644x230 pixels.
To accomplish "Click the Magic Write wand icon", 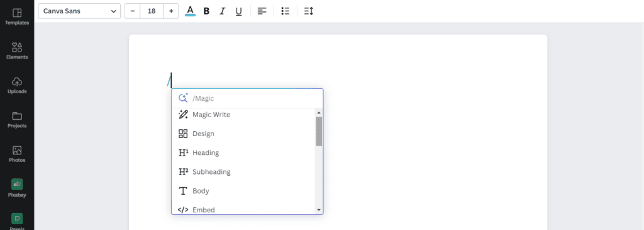I will (x=183, y=115).
